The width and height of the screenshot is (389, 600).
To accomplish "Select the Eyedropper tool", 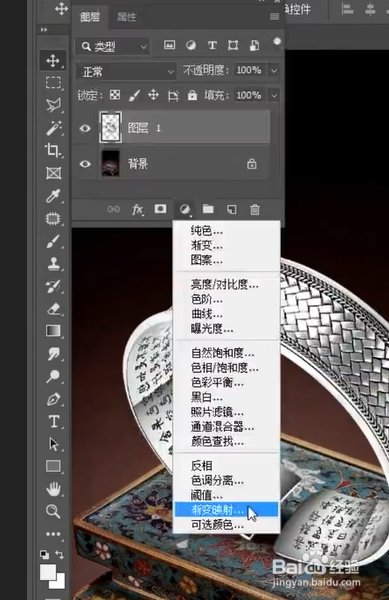I will coord(53,196).
